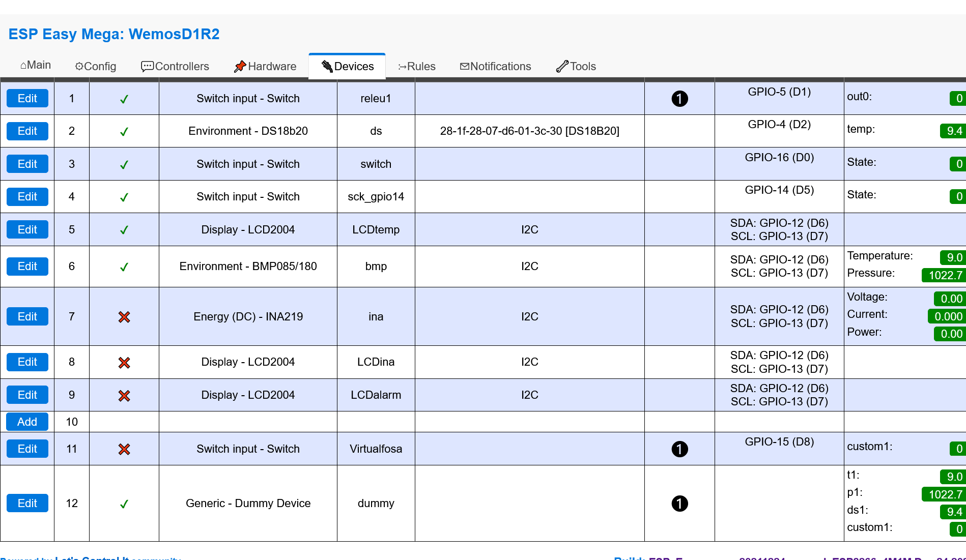This screenshot has height=560, width=966.
Task: Click the ina Power value 0.00
Action: point(950,334)
